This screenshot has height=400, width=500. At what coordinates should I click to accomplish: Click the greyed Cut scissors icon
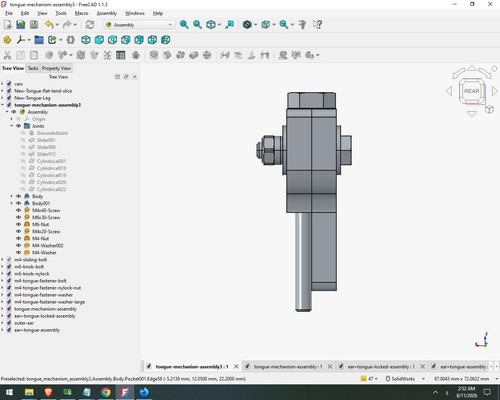pyautogui.click(x=7, y=55)
